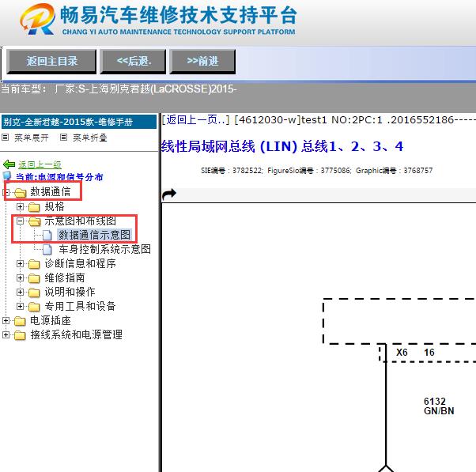Screen dimensions: 476x472
Task: Expand the 维修指南 tree node
Action: 20,278
